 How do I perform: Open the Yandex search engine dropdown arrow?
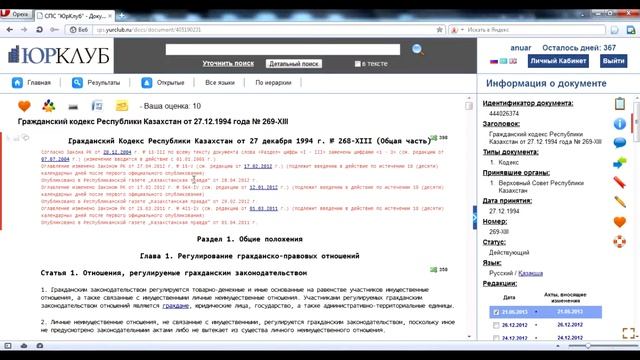click(x=462, y=30)
